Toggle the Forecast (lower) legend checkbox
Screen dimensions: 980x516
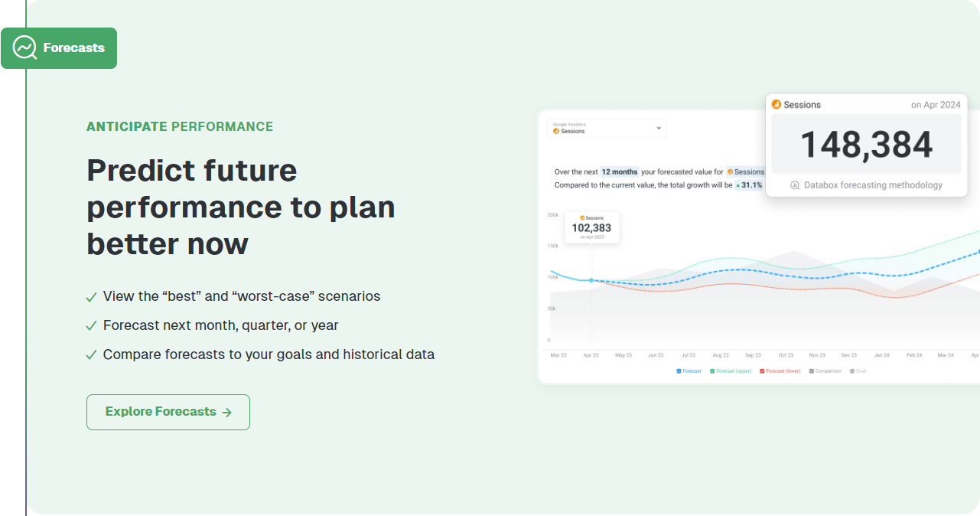762,371
